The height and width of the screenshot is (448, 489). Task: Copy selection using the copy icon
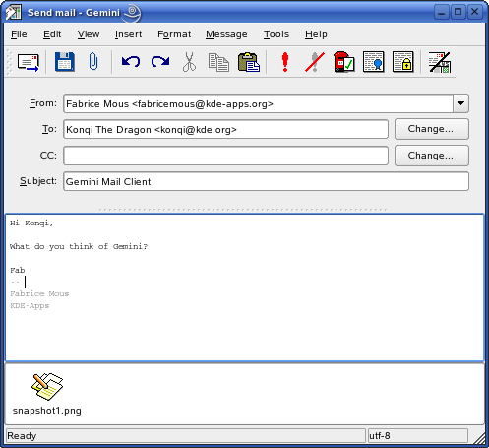218,62
